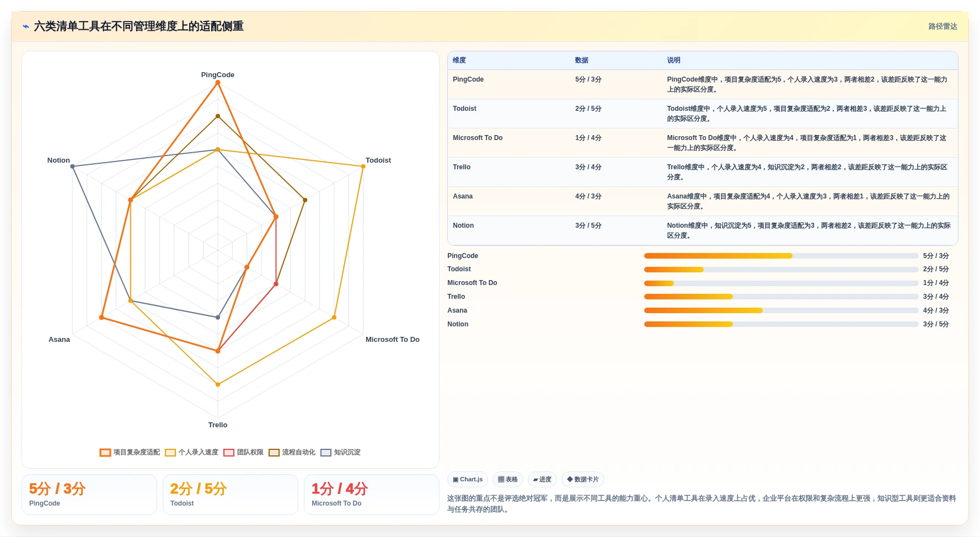Viewport: 980px width, 537px height.
Task: Click the 表格 tag
Action: tap(508, 479)
